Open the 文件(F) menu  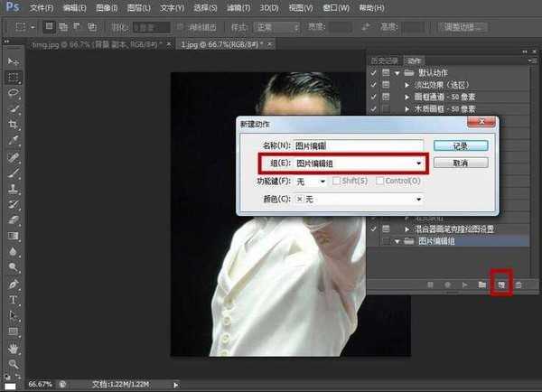(x=42, y=6)
